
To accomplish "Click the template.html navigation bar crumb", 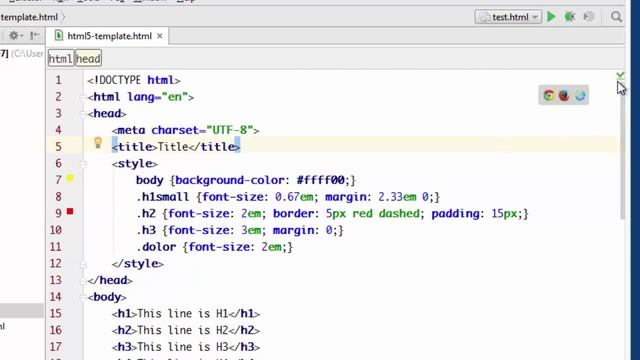I will pyautogui.click(x=29, y=17).
